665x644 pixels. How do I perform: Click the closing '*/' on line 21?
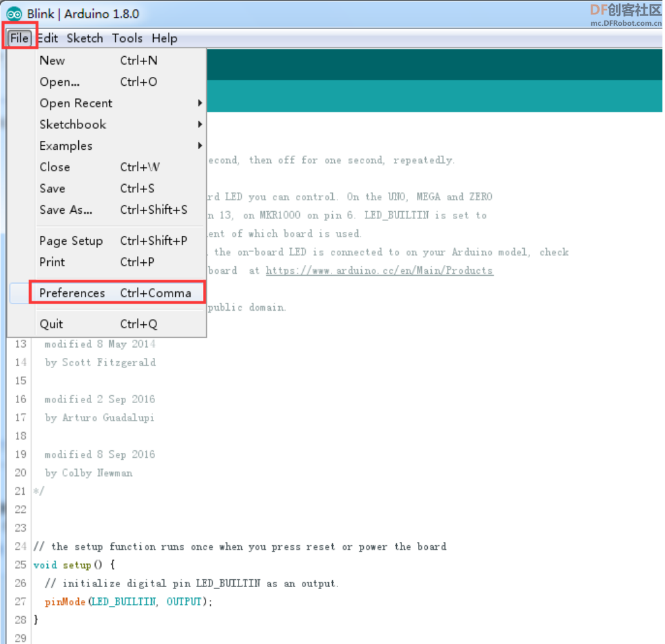pyautogui.click(x=39, y=492)
